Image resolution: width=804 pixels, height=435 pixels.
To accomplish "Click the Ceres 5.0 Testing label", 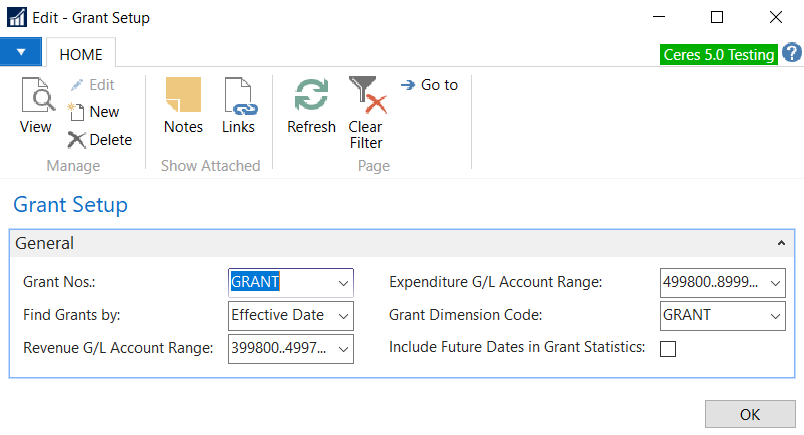I will (718, 55).
